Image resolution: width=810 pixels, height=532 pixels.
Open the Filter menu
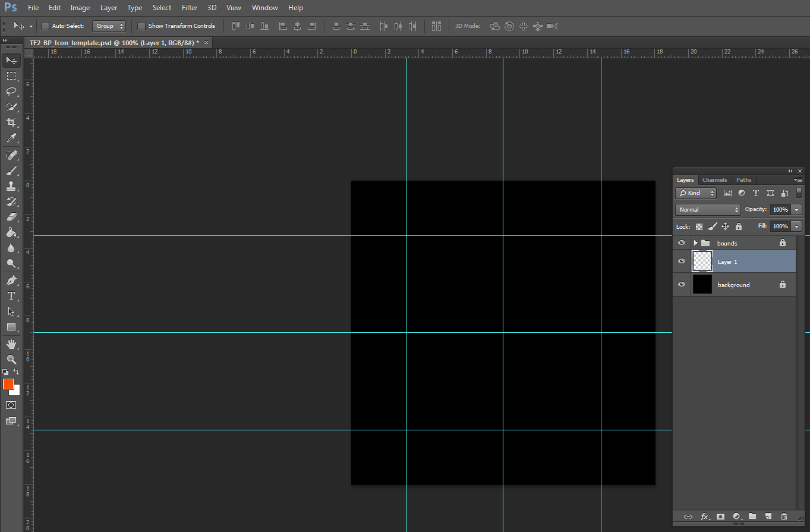(x=190, y=8)
